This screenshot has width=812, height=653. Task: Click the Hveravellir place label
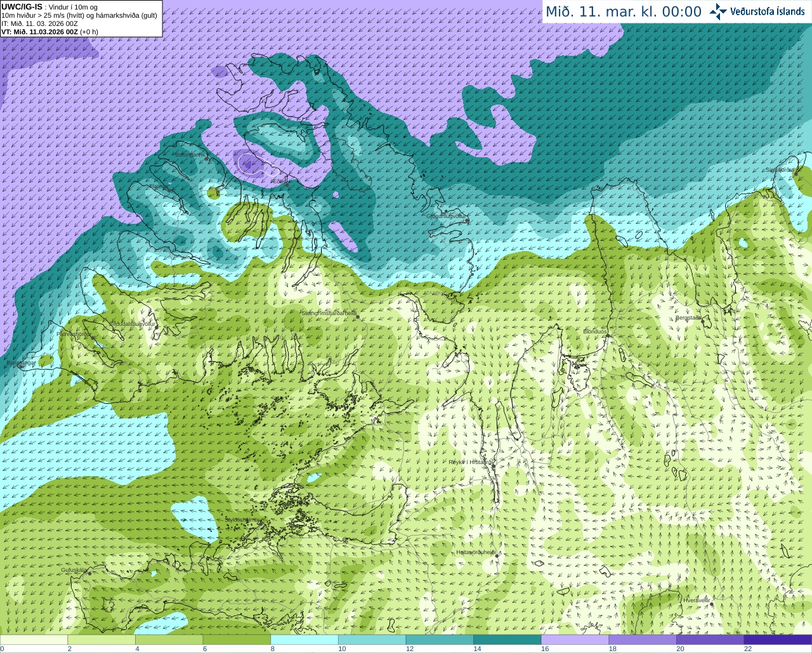click(697, 600)
